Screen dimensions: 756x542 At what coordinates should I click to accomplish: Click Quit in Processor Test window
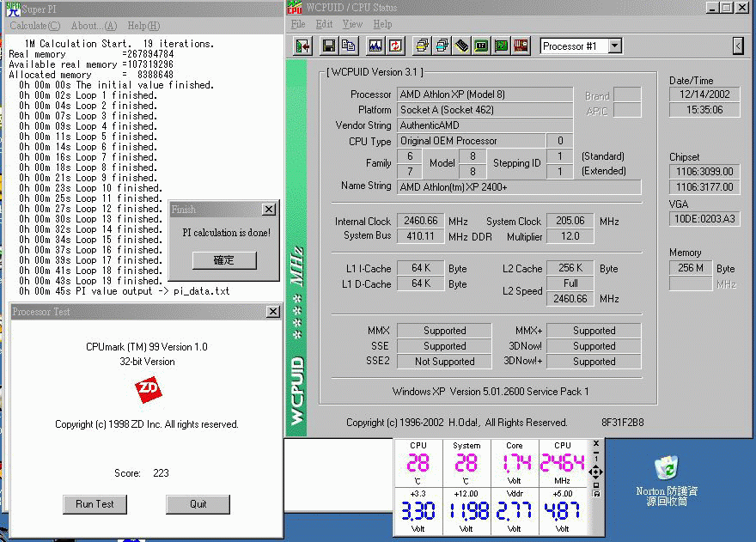tap(198, 504)
